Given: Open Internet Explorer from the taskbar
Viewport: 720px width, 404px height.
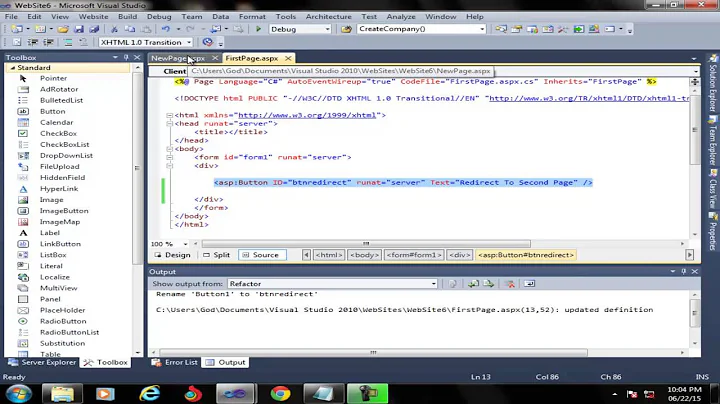Looking at the screenshot, I should 150,393.
